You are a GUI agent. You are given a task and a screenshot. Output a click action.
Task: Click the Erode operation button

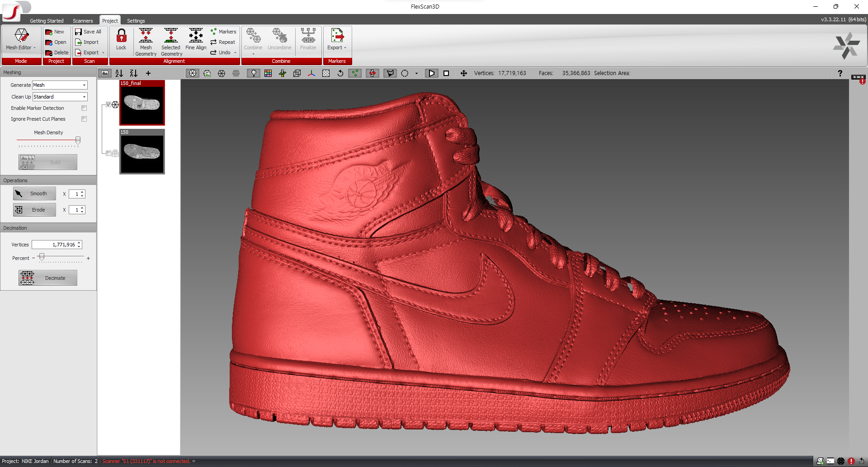(34, 210)
